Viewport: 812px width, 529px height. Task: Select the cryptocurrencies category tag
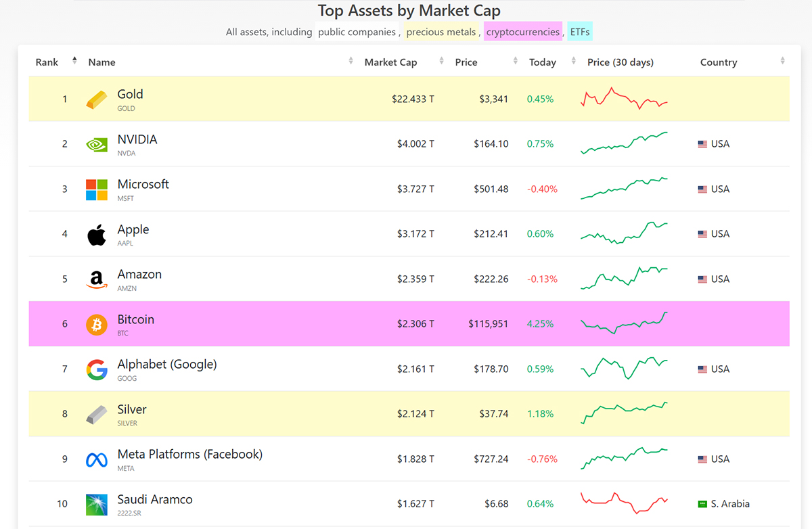[523, 32]
